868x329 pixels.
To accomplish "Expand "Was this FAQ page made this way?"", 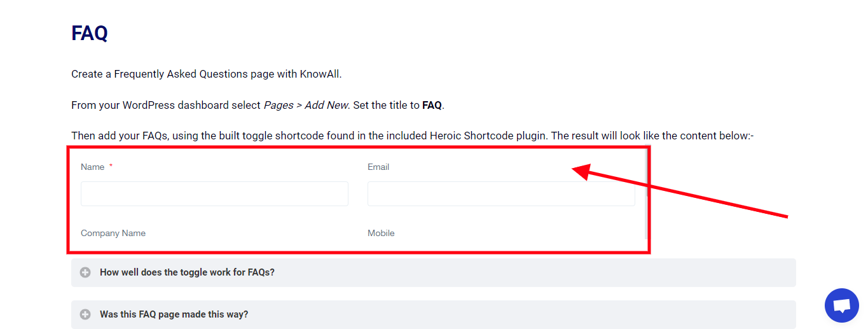I will [x=174, y=314].
